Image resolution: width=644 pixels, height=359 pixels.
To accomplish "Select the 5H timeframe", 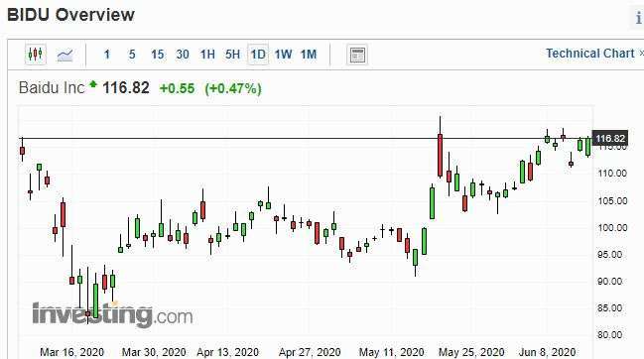I will point(232,55).
